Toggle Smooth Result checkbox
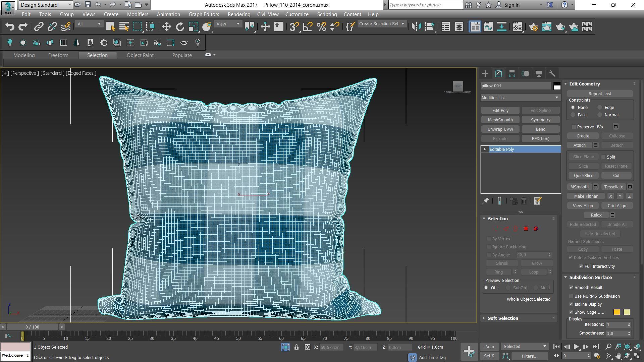This screenshot has width=644, height=362. click(571, 288)
